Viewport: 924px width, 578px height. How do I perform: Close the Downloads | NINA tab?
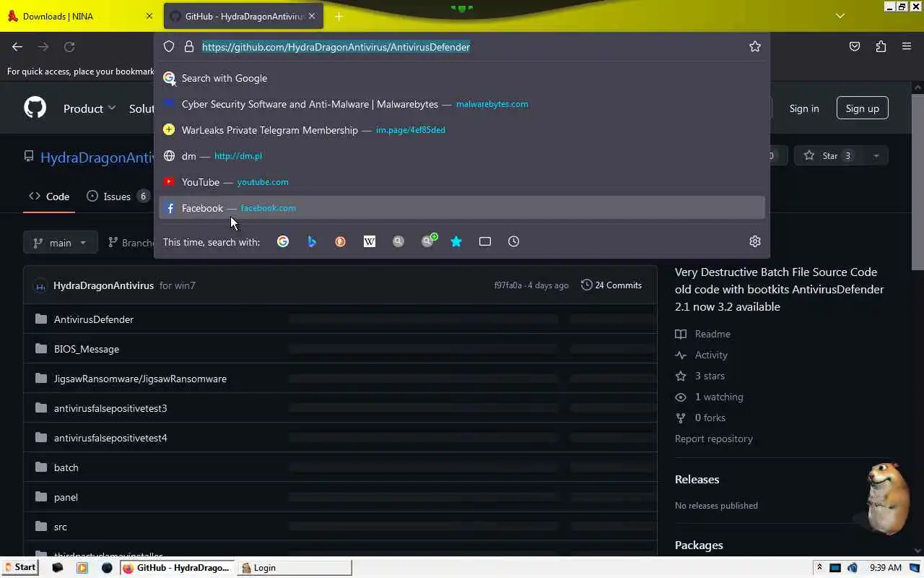pos(149,16)
